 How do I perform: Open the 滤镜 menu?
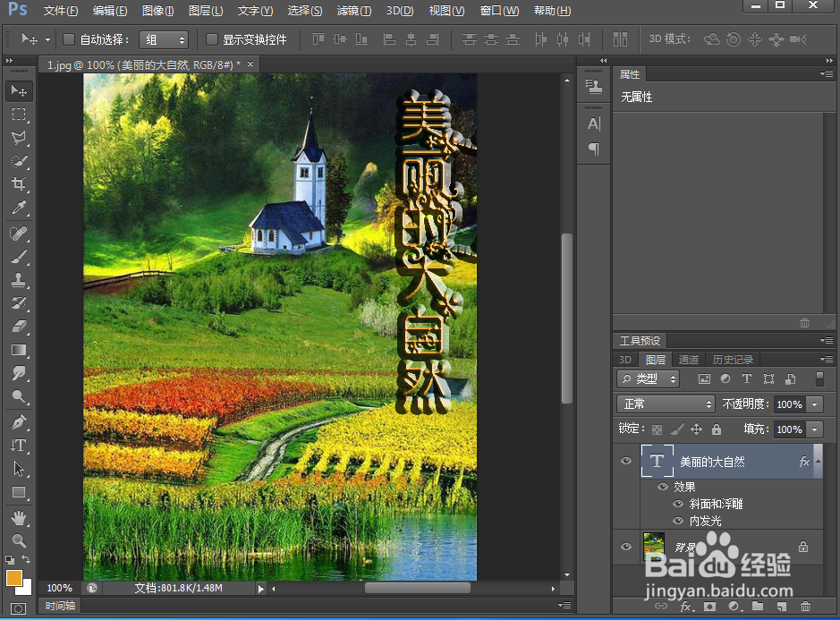pyautogui.click(x=354, y=11)
